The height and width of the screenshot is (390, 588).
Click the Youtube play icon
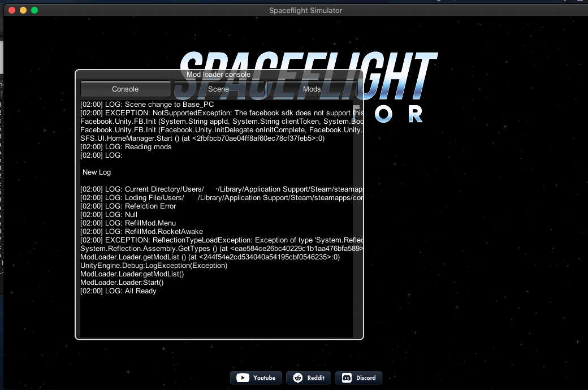(243, 378)
